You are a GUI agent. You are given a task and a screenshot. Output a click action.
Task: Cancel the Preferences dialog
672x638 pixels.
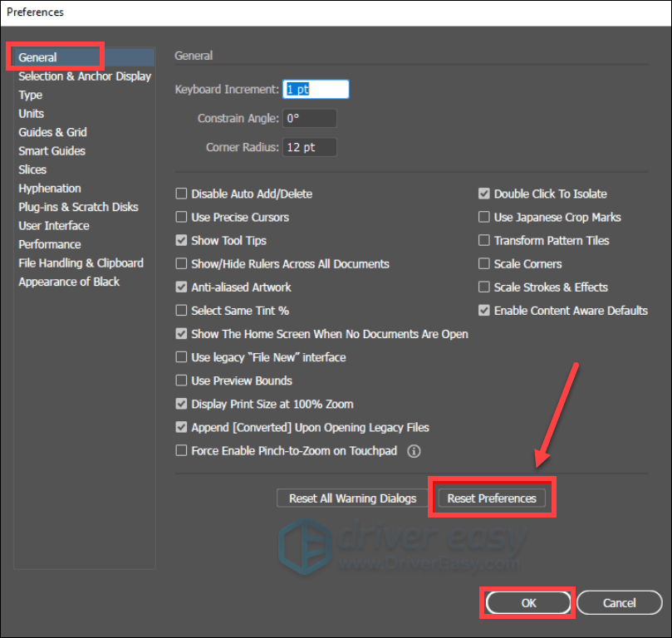619,603
